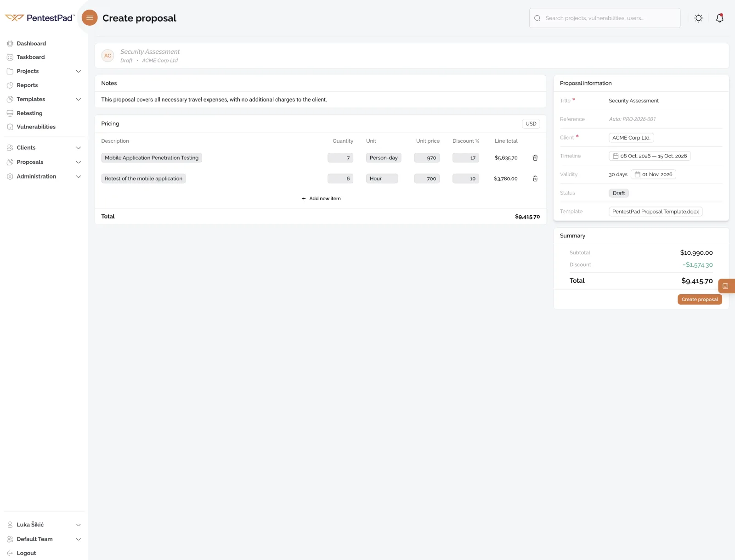735x560 pixels.
Task: Click the Create proposal button
Action: [x=700, y=299]
